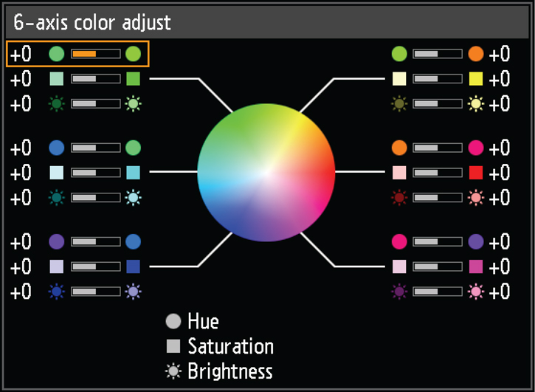Click the cyan saturation square icon
535x392 pixels.
coord(133,173)
